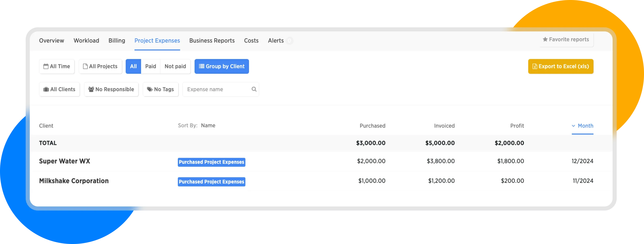
Task: Filter expenses by Paid status
Action: [x=150, y=66]
